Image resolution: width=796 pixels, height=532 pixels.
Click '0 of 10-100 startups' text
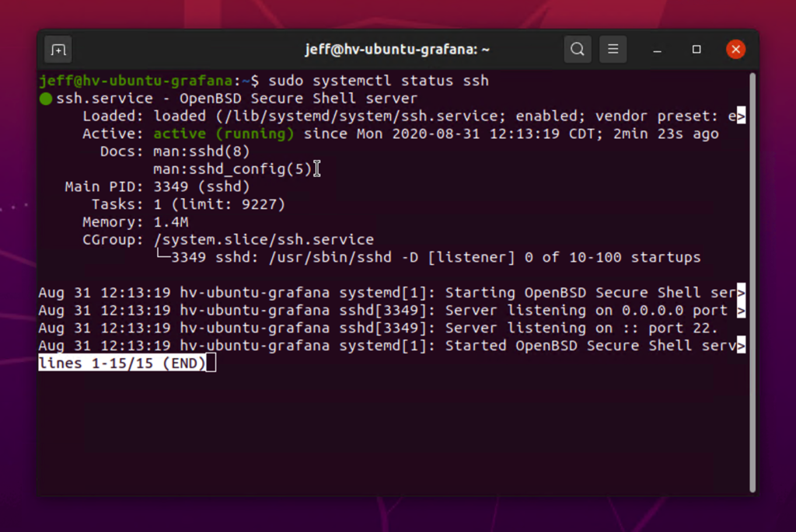(613, 257)
